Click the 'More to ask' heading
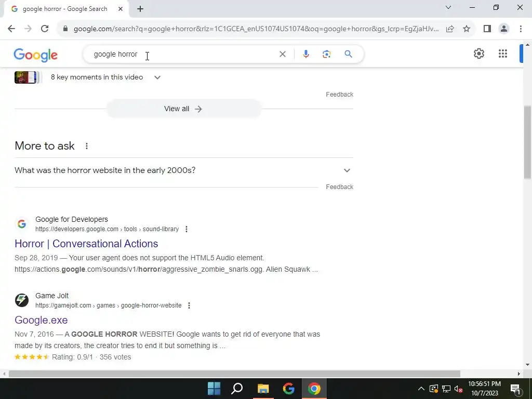532x399 pixels. (45, 146)
